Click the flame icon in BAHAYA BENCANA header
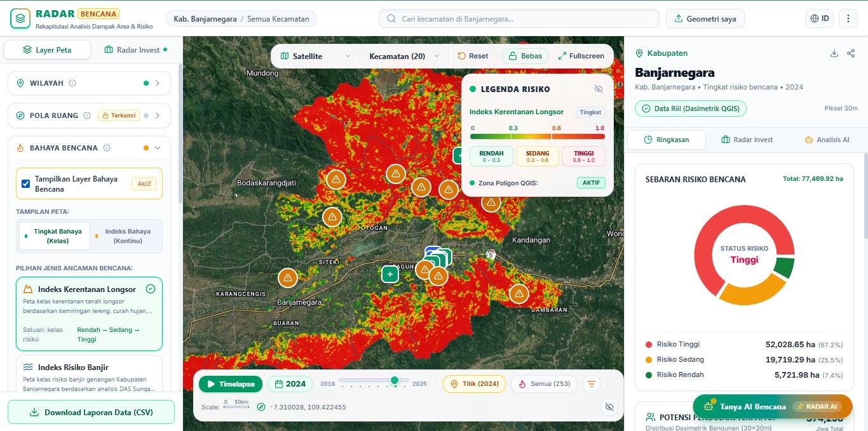Image resolution: width=868 pixels, height=431 pixels. pos(20,148)
